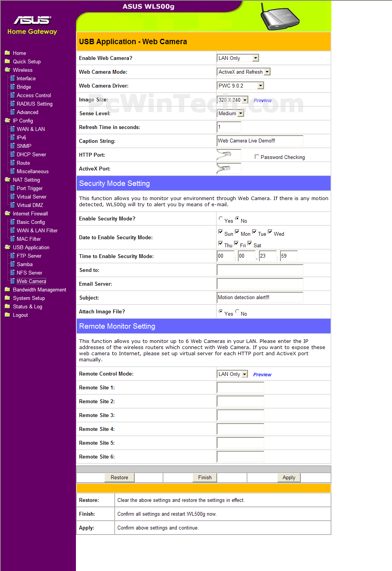Select Yes for Enable Security Mode

(221, 218)
